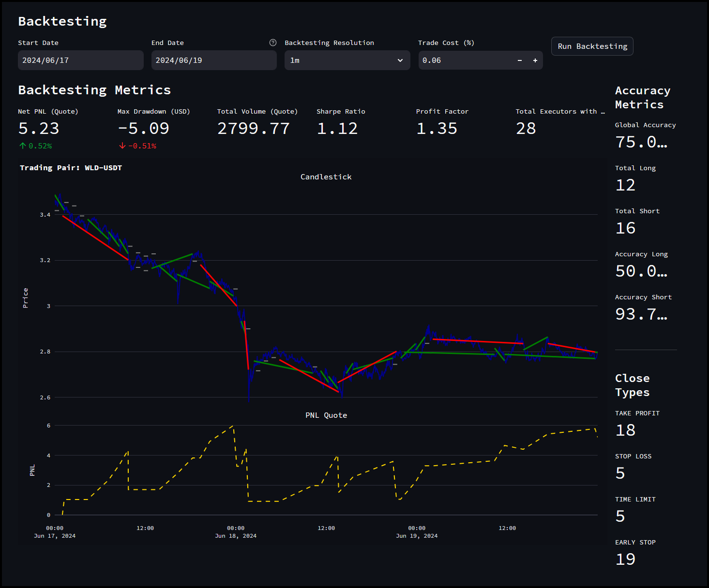709x588 pixels.
Task: Click the green up arrow under Net PNL
Action: coord(22,146)
